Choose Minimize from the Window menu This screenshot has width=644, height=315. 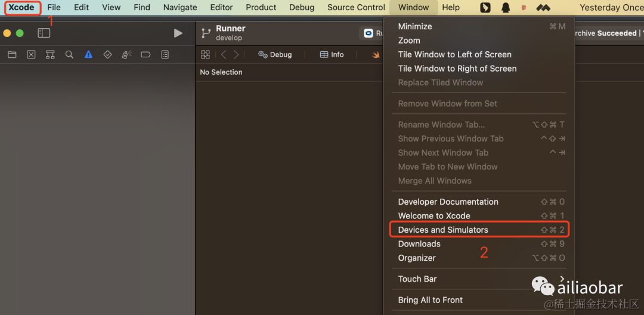(478, 26)
